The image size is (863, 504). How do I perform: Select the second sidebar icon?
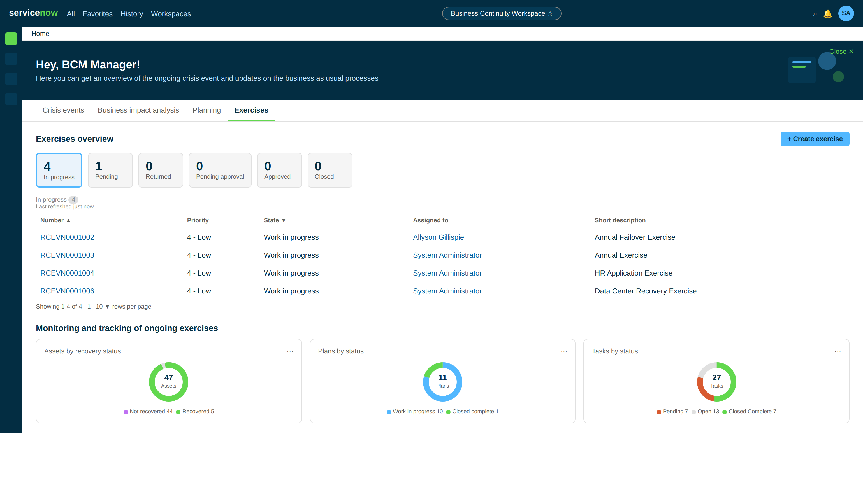click(11, 59)
